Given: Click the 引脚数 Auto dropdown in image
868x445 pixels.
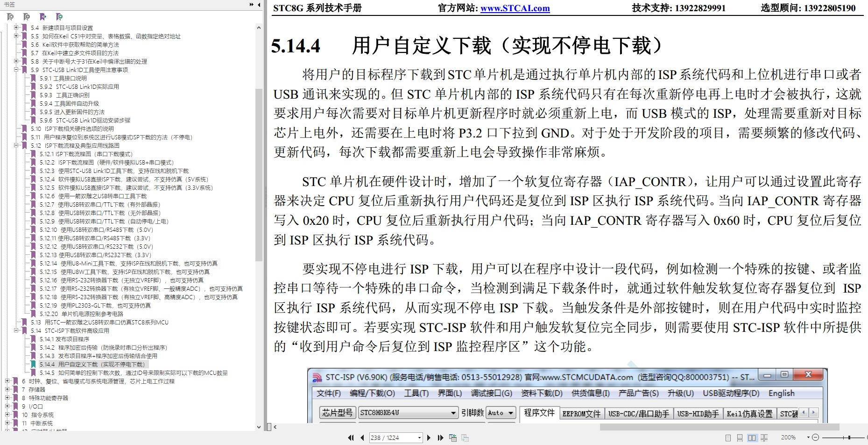Looking at the screenshot, I should click(501, 413).
